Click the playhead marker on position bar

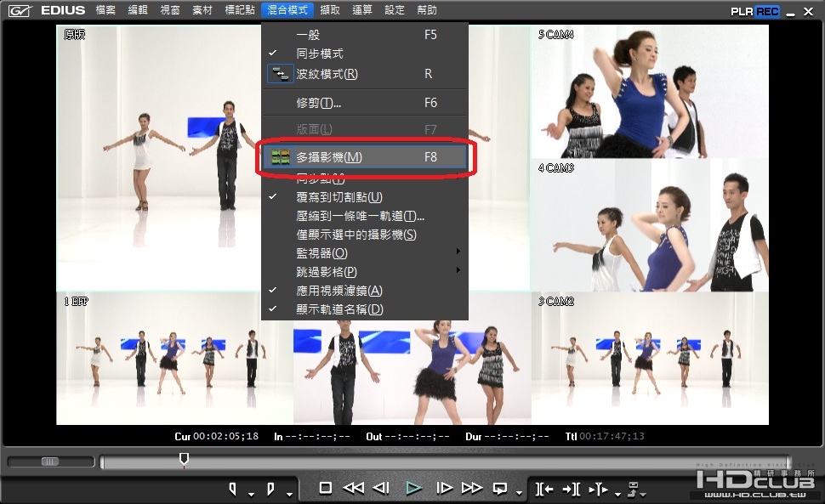(x=184, y=459)
